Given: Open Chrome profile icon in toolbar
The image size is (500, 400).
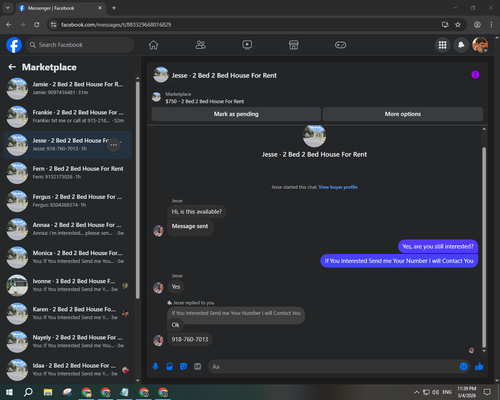Looking at the screenshot, I should pos(477,25).
